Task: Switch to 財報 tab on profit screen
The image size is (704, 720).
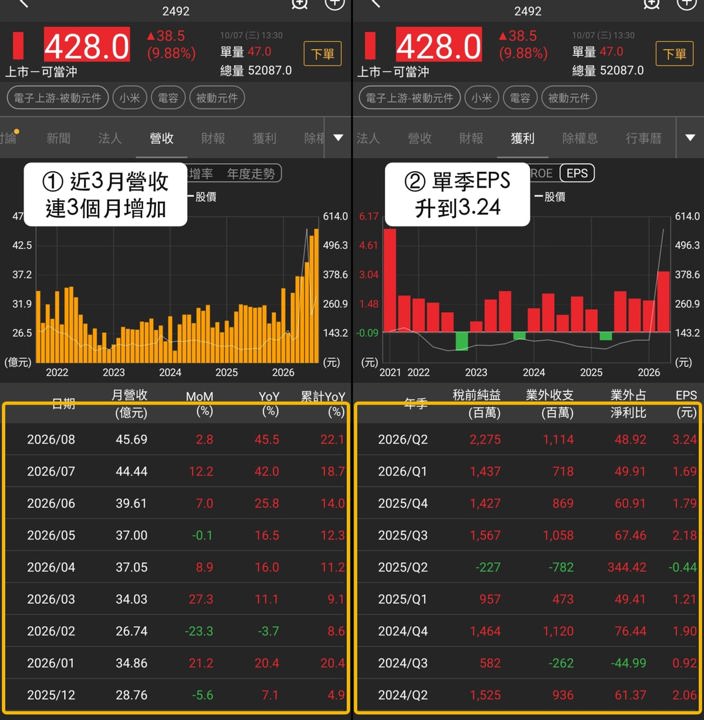Action: pos(471,138)
